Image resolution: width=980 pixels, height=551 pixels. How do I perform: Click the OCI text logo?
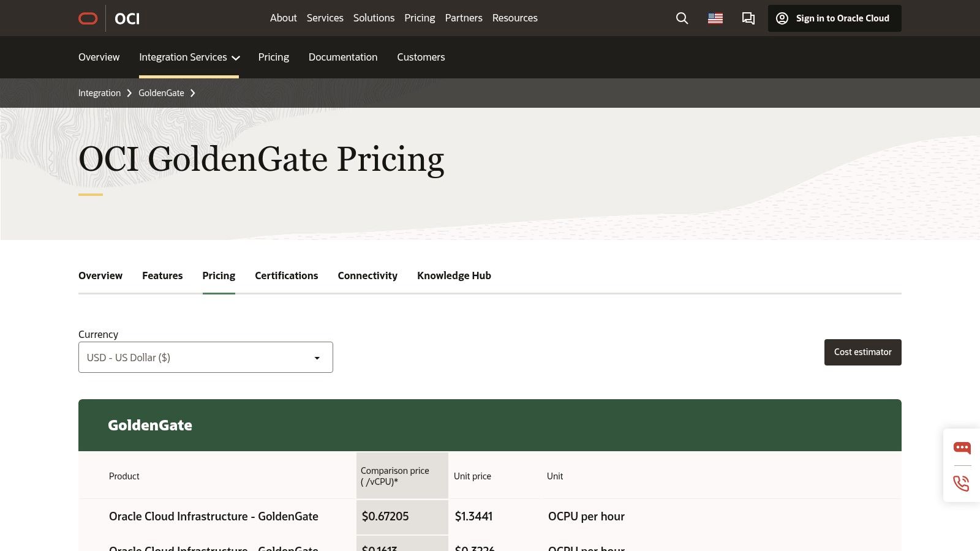127,18
